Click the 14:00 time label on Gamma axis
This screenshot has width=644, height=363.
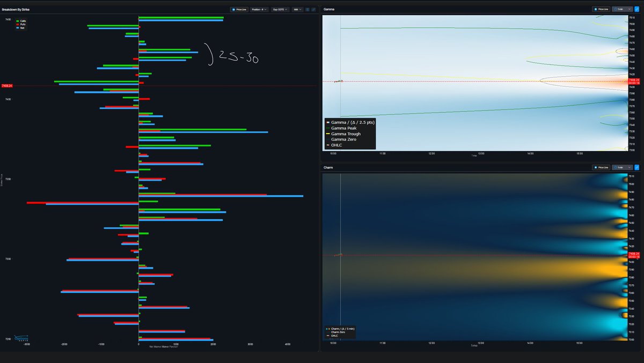point(530,153)
